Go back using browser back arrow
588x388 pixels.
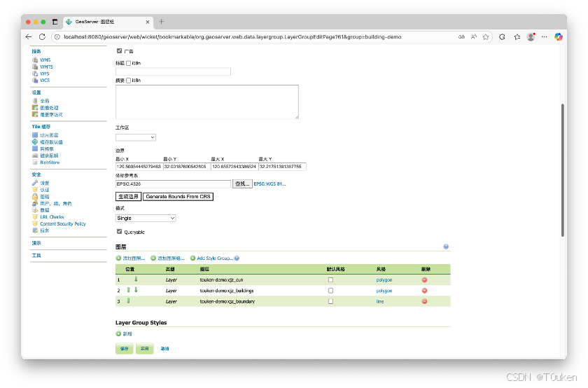(29, 37)
